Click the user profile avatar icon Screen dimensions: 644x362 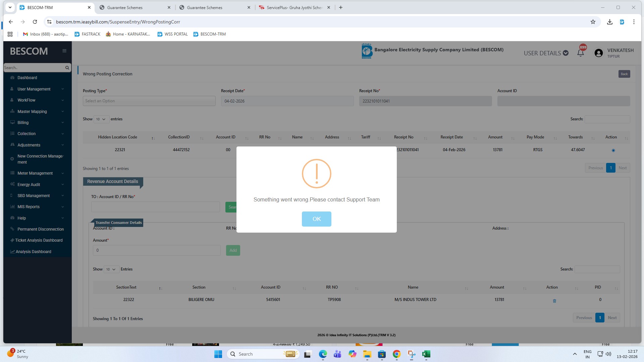tap(598, 53)
